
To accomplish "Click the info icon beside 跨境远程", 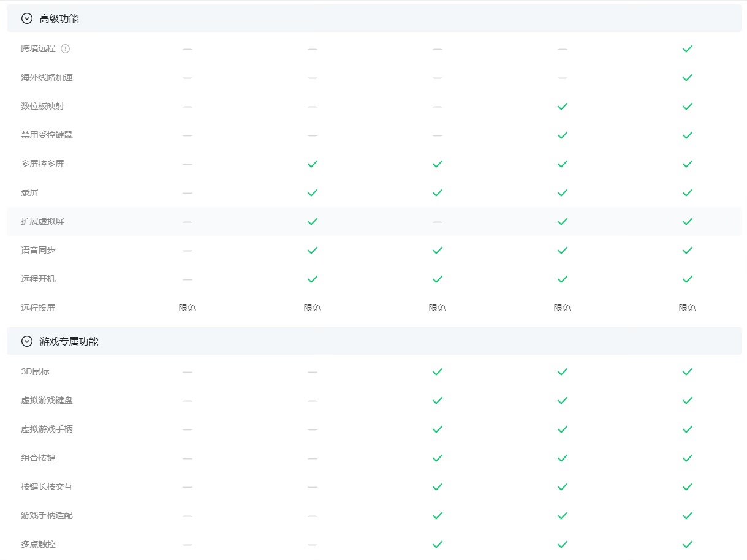I will click(x=66, y=48).
